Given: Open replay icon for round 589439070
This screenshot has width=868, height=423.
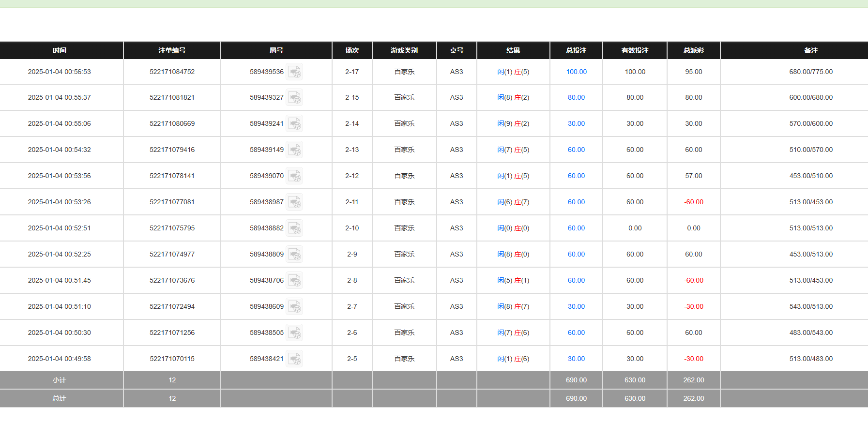Looking at the screenshot, I should tap(294, 176).
